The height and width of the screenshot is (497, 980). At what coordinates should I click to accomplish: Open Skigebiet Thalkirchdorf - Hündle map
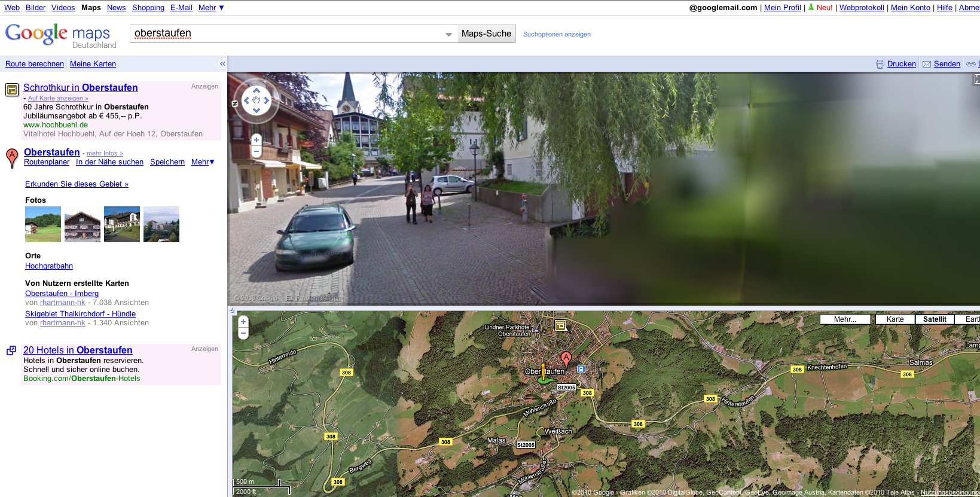tap(80, 314)
